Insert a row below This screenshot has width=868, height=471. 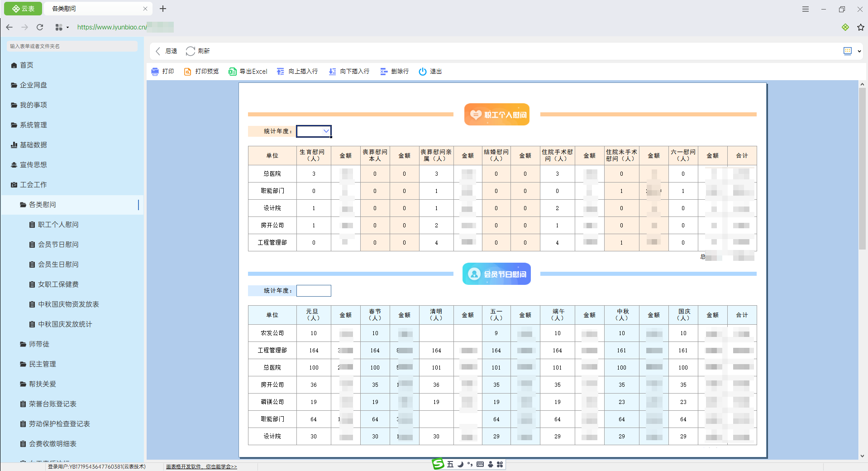[x=348, y=72]
